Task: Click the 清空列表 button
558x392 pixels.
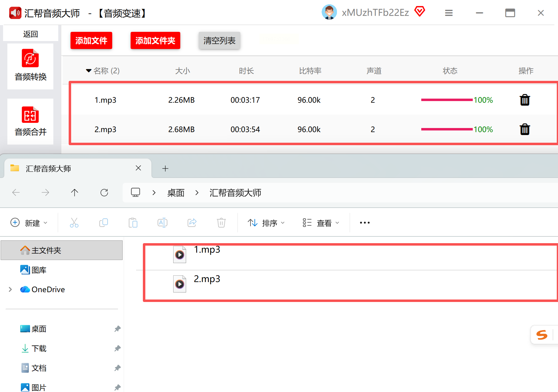Action: point(220,40)
